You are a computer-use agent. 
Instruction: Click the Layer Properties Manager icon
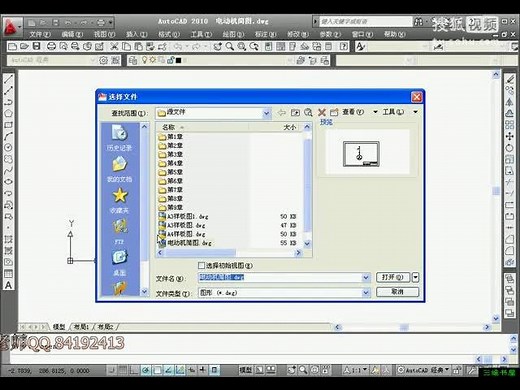[133, 60]
